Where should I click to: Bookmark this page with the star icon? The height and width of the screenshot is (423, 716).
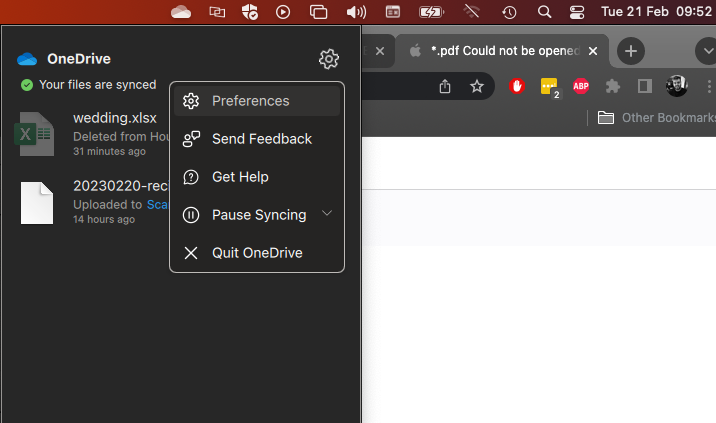pyautogui.click(x=477, y=86)
